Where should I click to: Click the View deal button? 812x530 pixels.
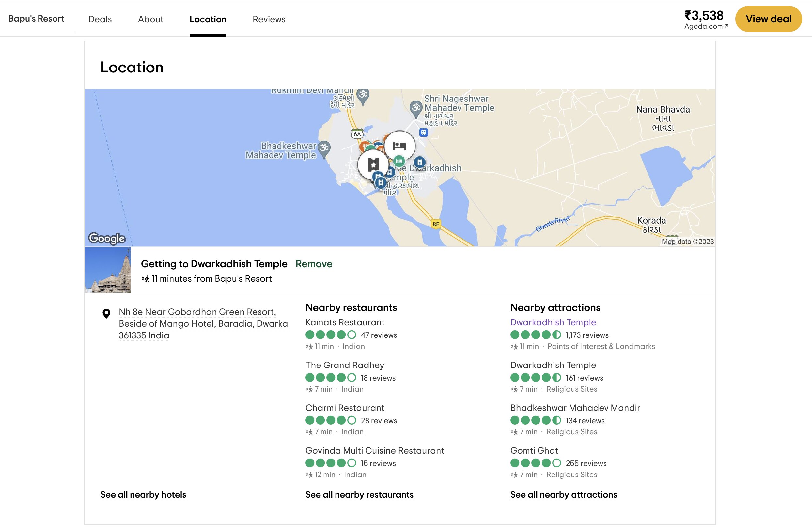768,19
